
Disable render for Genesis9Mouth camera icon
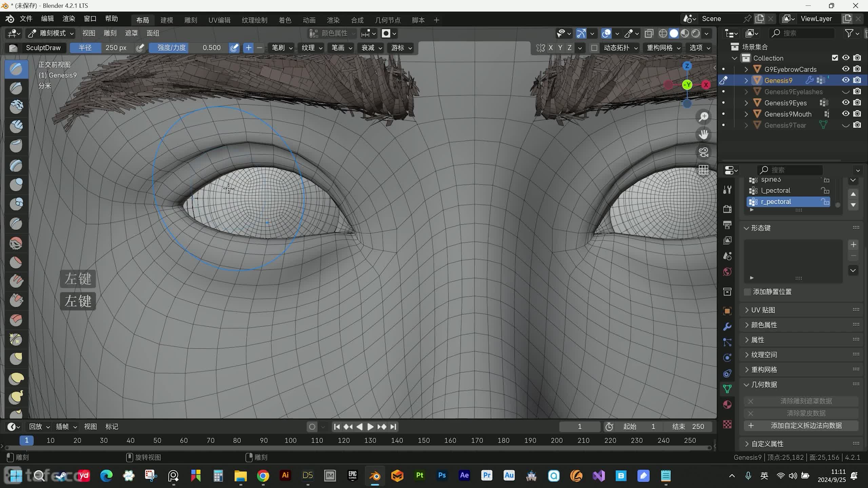[857, 114]
